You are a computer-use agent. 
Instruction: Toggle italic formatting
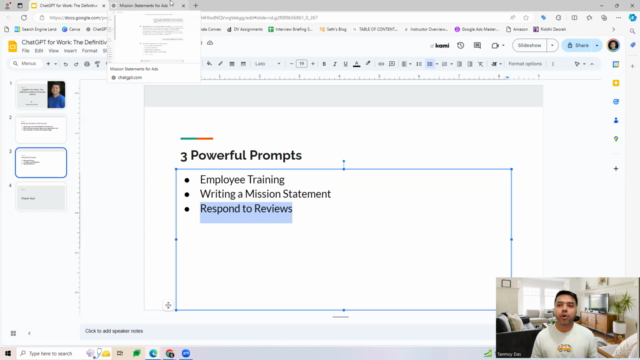pyautogui.click(x=335, y=64)
